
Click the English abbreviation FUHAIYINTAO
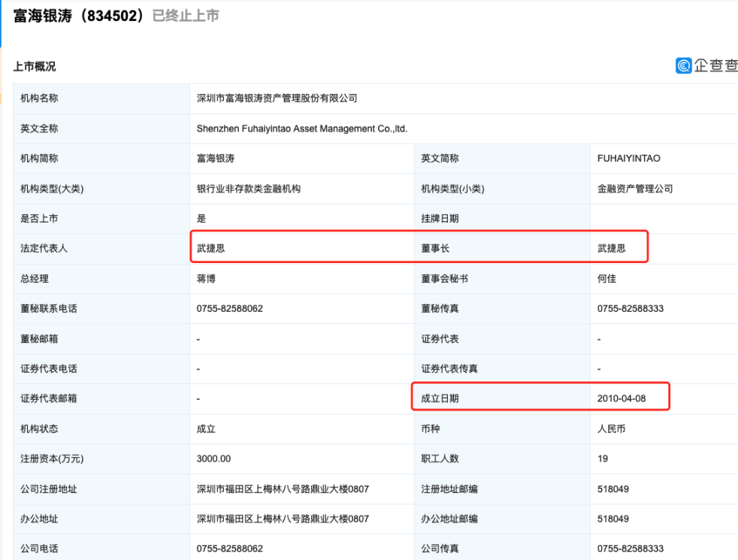click(629, 159)
